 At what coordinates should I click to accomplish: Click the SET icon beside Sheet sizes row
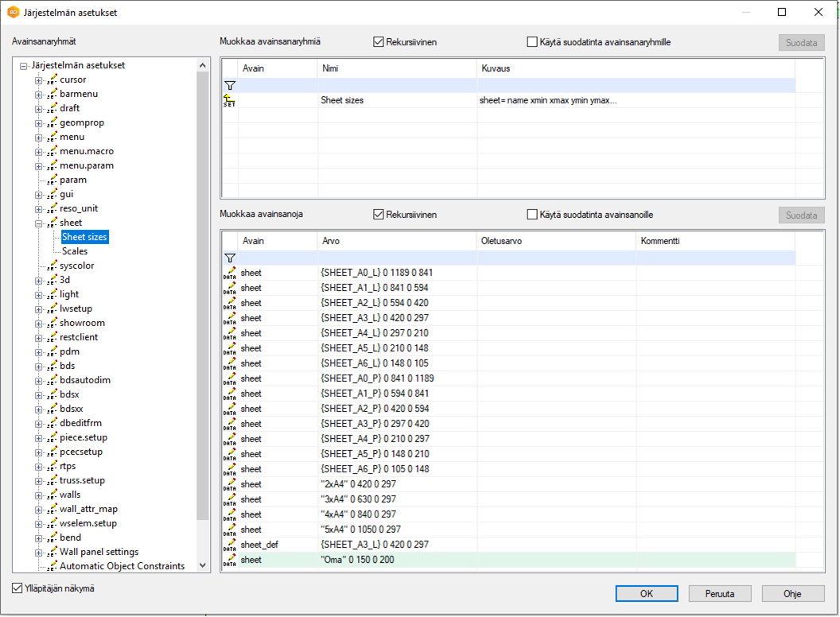coord(229,100)
